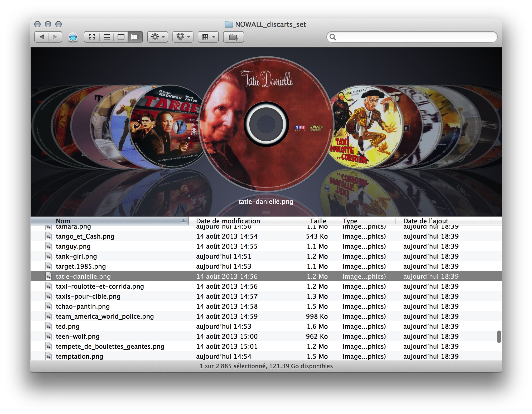Click the Cover Flow resize handle
532x414 pixels.
(266, 212)
